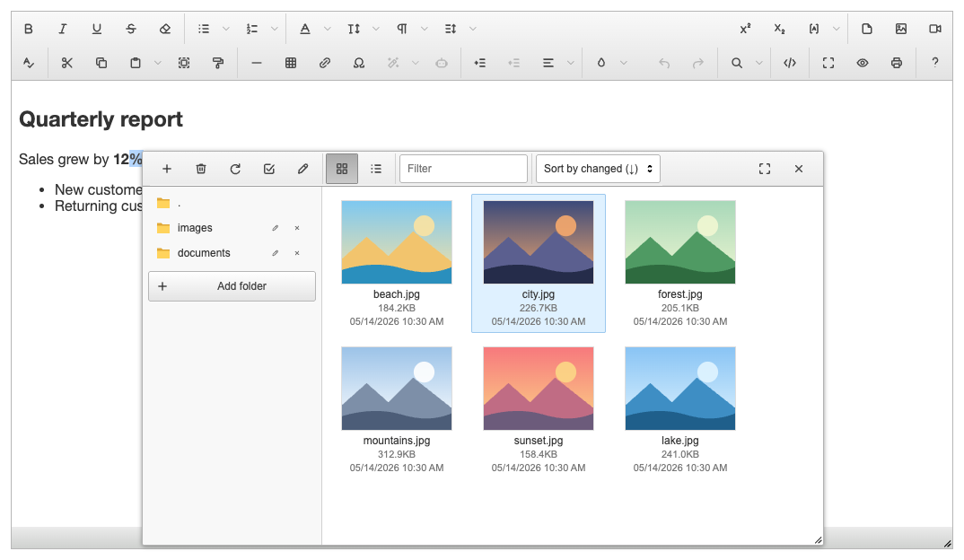
Task: Rename the documents folder
Action: pyautogui.click(x=276, y=253)
